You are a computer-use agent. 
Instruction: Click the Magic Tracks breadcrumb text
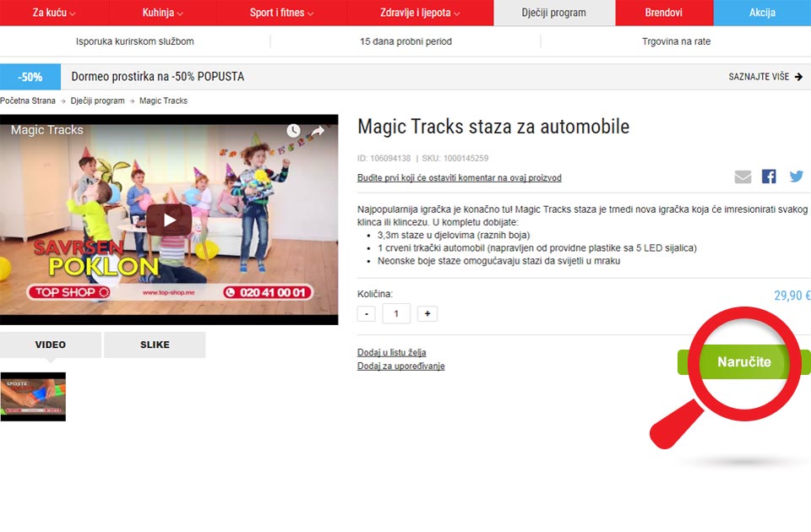pos(163,100)
